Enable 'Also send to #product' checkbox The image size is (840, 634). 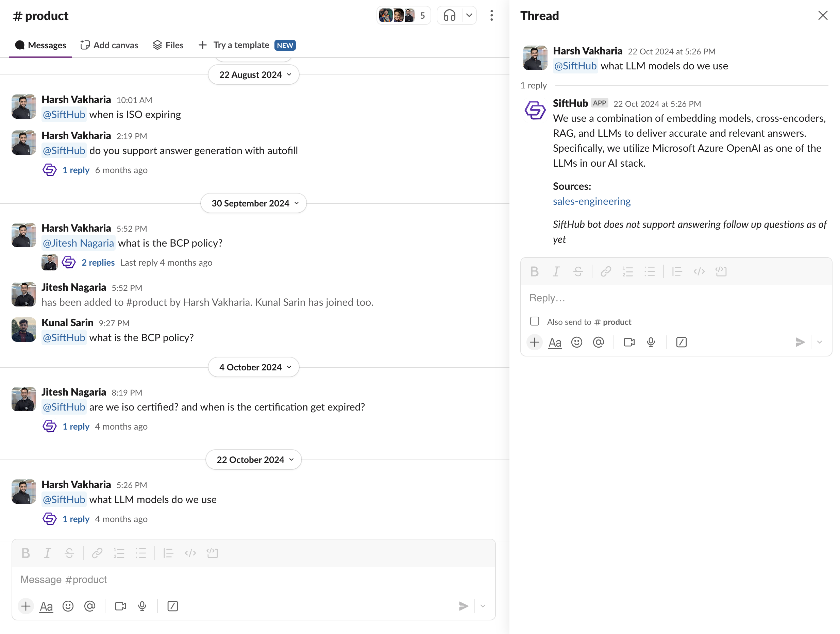[x=534, y=321]
